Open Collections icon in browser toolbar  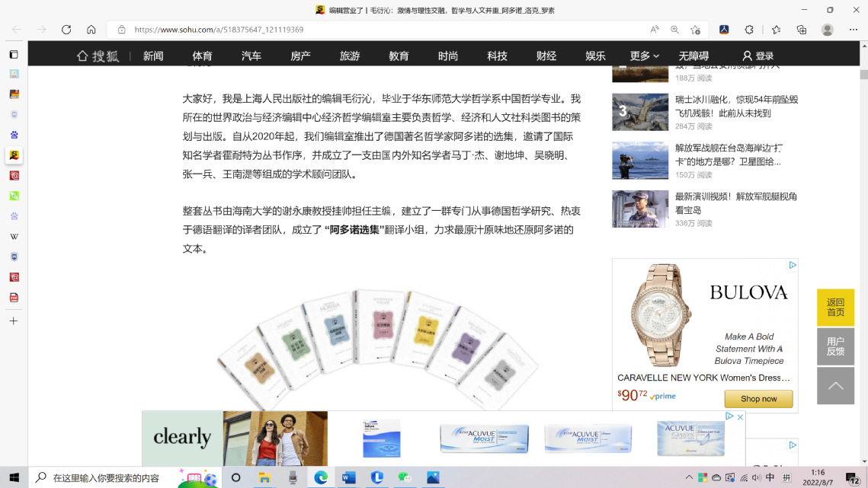coord(801,30)
